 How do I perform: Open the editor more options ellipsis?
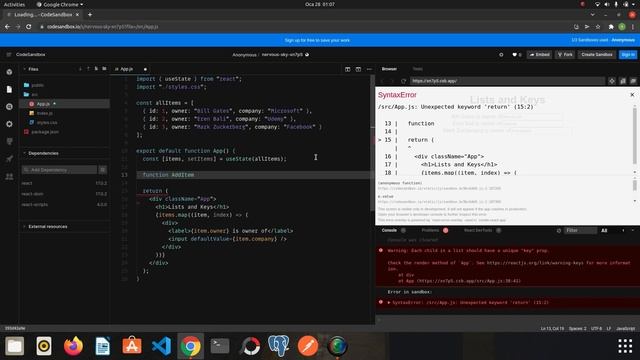click(x=369, y=69)
